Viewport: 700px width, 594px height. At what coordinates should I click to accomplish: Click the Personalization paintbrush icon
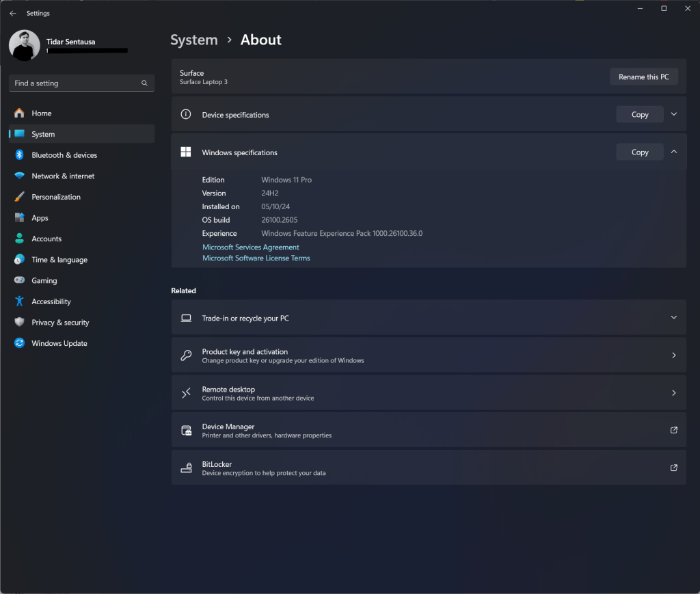[19, 197]
